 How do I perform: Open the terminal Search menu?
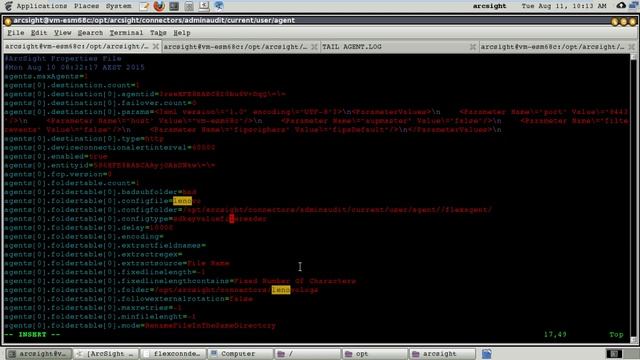click(90, 33)
